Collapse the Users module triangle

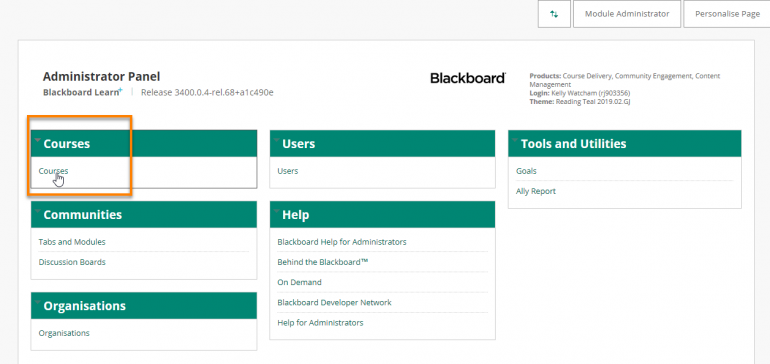tap(276, 140)
